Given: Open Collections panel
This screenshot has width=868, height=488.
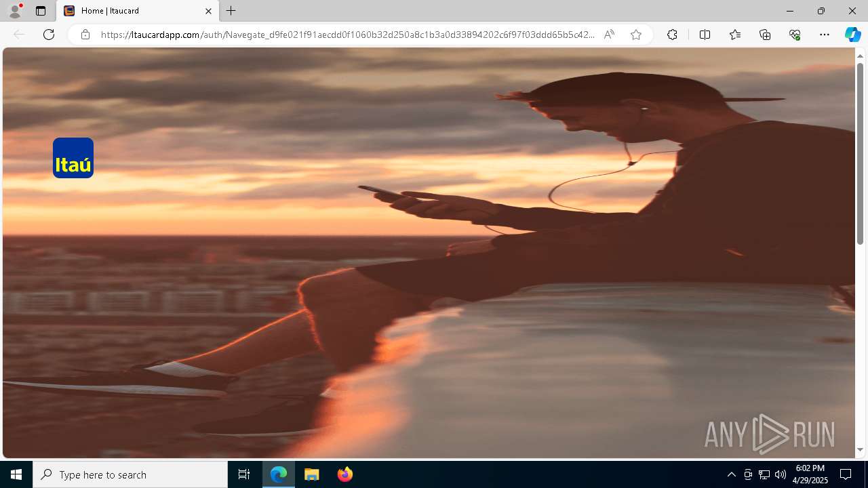Looking at the screenshot, I should [x=765, y=35].
